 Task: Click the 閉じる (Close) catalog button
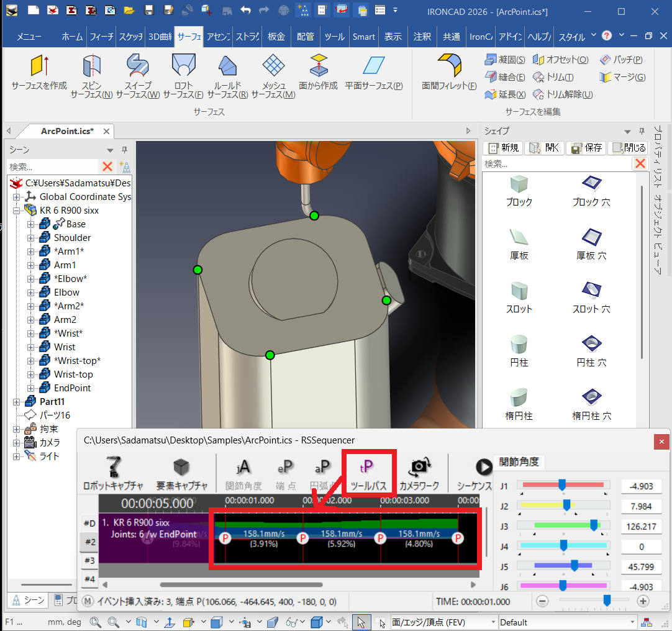tap(629, 148)
